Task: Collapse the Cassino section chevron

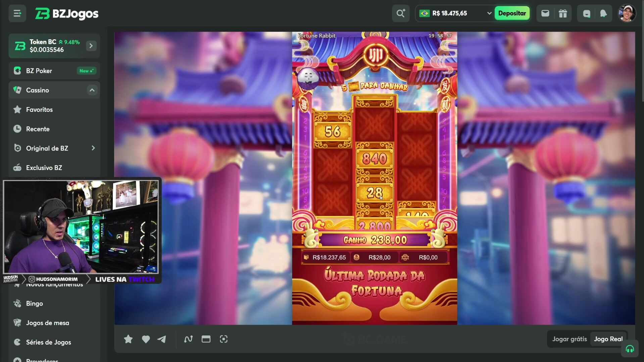Action: click(92, 90)
